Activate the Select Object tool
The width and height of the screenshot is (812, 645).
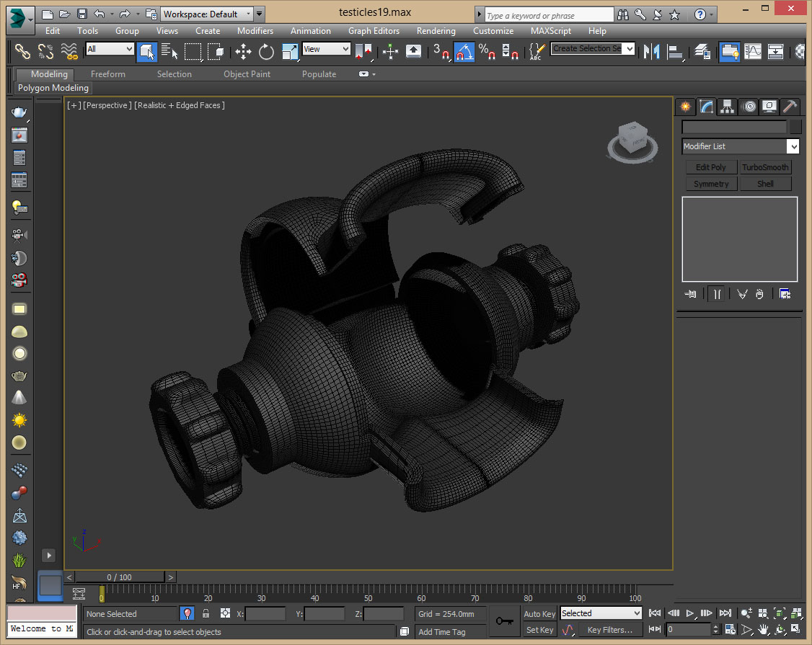(147, 51)
